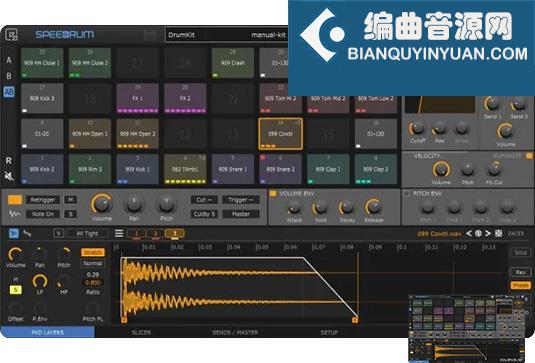535x363 pixels.
Task: Click the waveform end marker handle
Action: click(355, 320)
